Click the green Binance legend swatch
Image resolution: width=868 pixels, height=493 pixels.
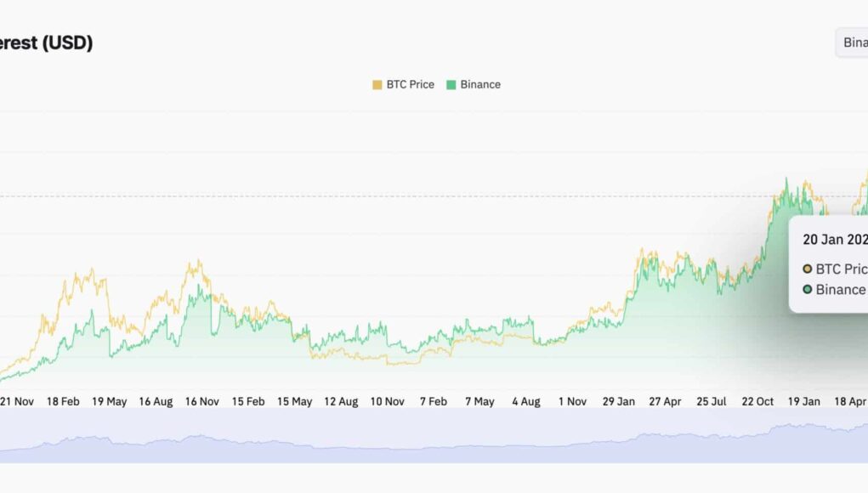pos(451,84)
